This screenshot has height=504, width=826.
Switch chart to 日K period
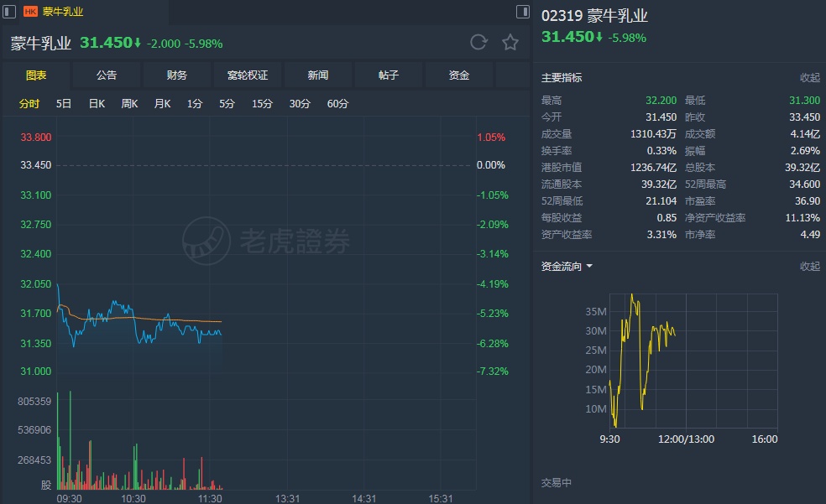coord(97,104)
